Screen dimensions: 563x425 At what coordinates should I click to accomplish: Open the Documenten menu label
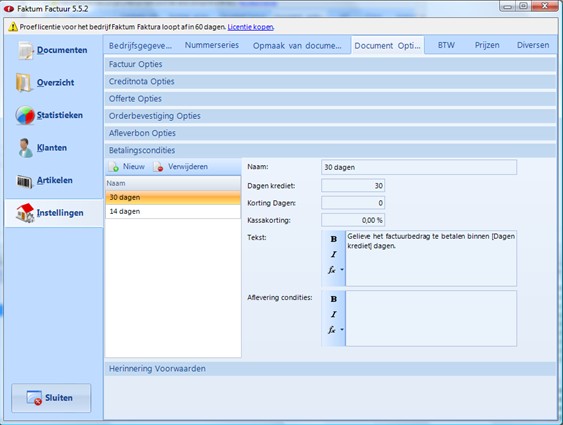click(62, 50)
